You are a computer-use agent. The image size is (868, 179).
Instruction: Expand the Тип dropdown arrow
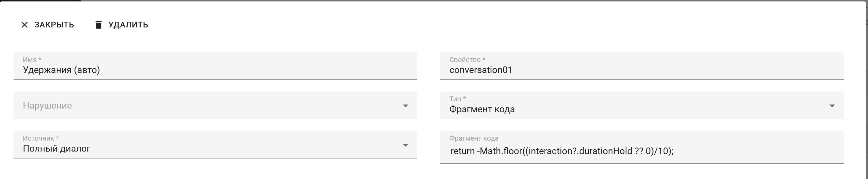click(x=832, y=106)
